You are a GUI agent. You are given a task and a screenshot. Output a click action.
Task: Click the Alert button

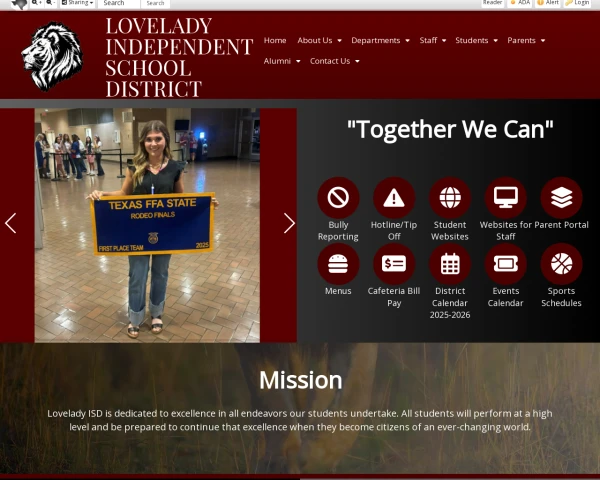[548, 3]
